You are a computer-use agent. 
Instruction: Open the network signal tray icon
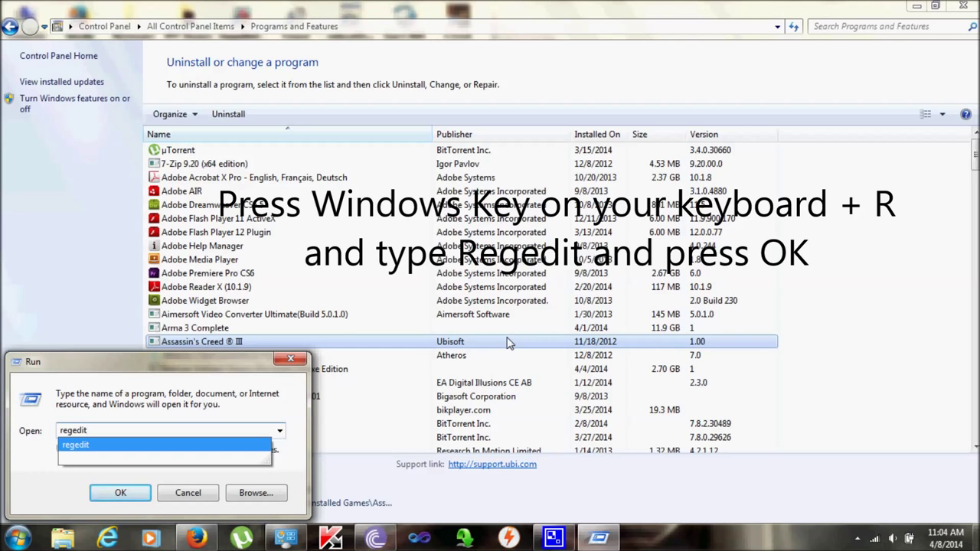875,539
